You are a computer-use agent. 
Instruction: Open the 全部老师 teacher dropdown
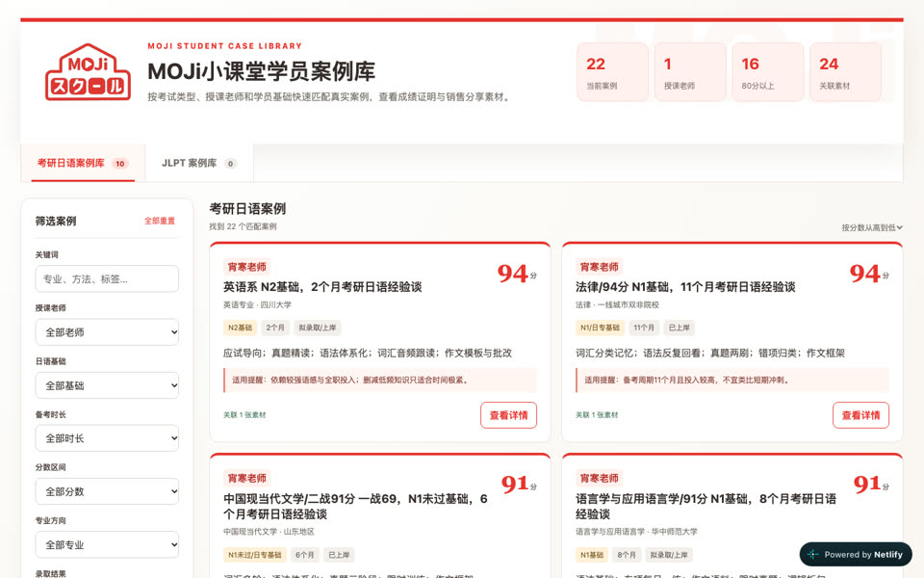pos(107,332)
